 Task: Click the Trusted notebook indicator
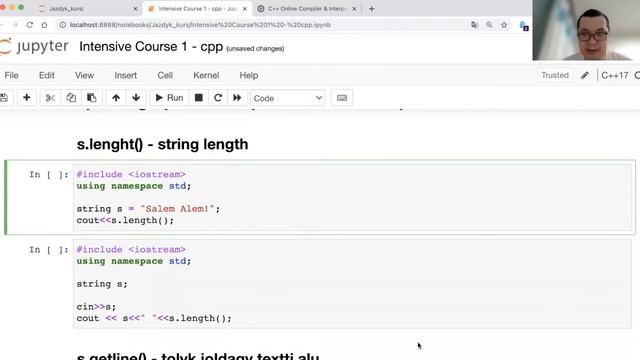(555, 75)
